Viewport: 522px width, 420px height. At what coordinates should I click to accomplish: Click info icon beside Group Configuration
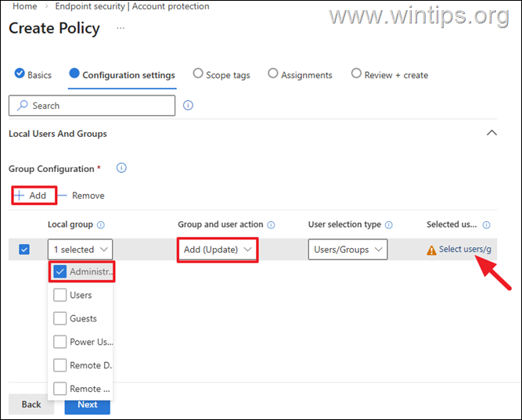point(121,167)
